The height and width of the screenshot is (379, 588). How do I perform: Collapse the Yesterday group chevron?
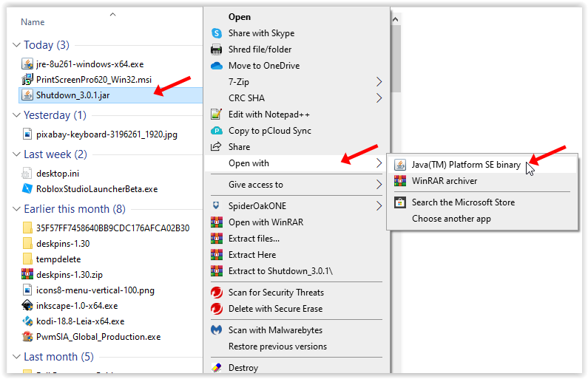(16, 116)
